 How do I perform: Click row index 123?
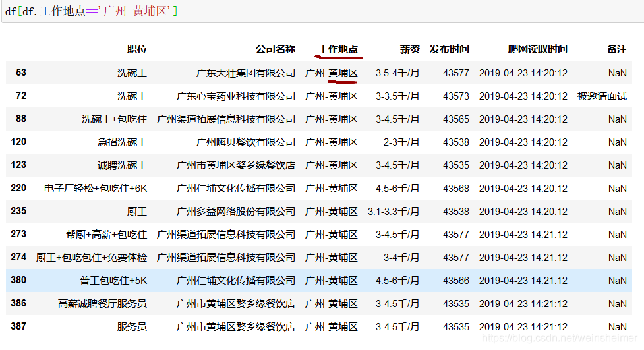coord(18,165)
